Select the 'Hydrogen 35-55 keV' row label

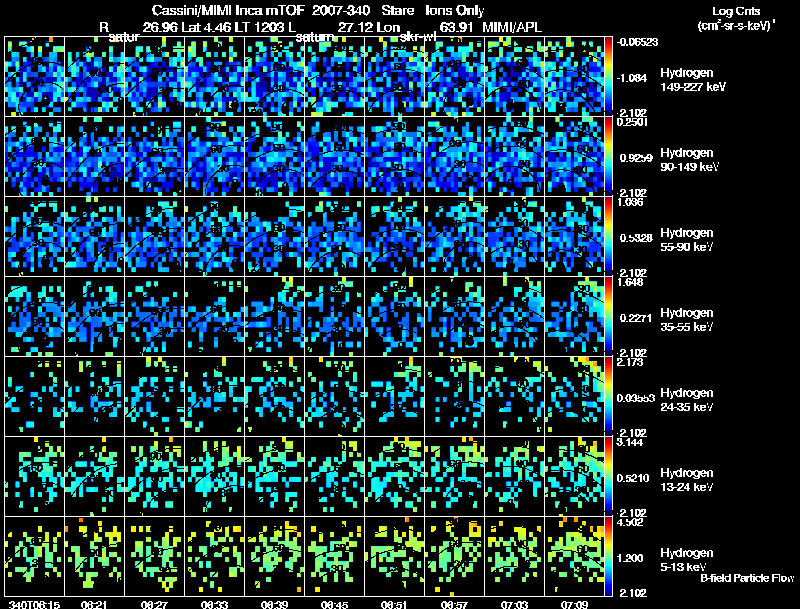coord(687,319)
